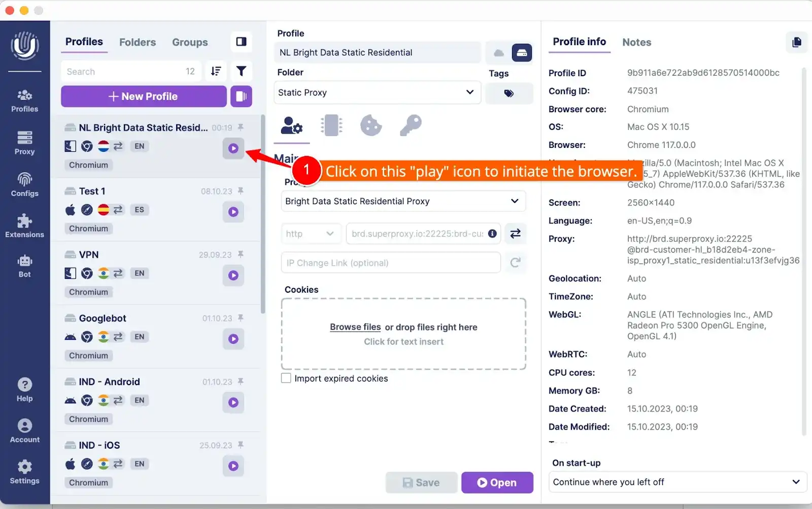Click the proxy address input field
Screen dimensions: 812x509
click(423, 234)
